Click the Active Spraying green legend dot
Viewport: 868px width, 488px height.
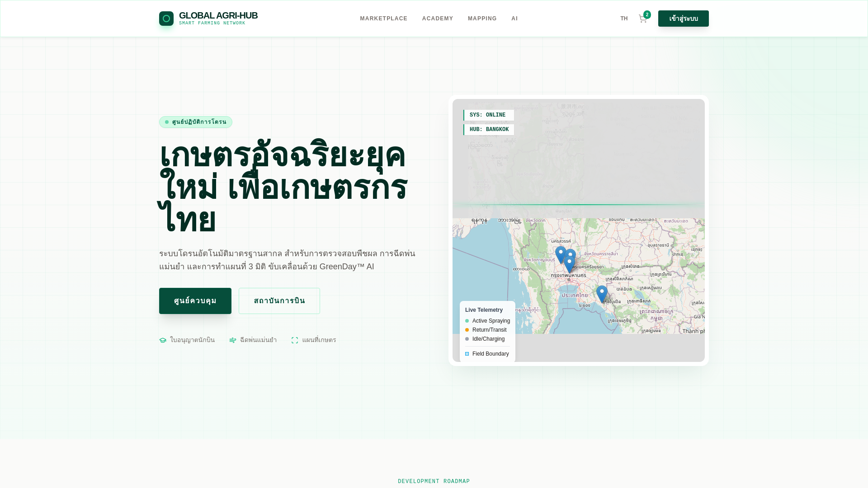tap(467, 321)
